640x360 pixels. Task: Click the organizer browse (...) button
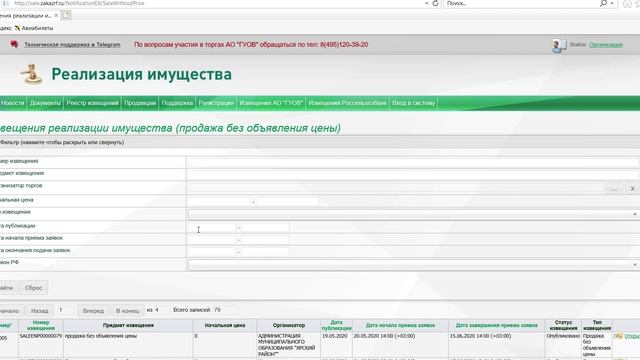614,188
